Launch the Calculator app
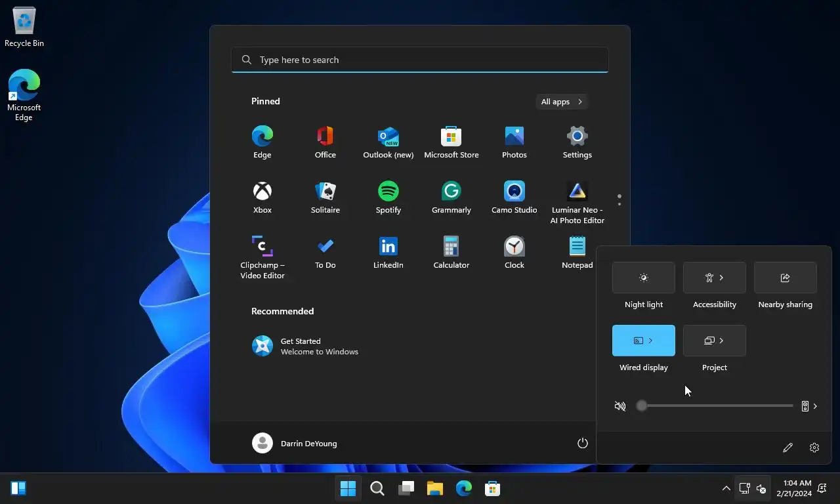Viewport: 840px width, 504px height. 451,252
